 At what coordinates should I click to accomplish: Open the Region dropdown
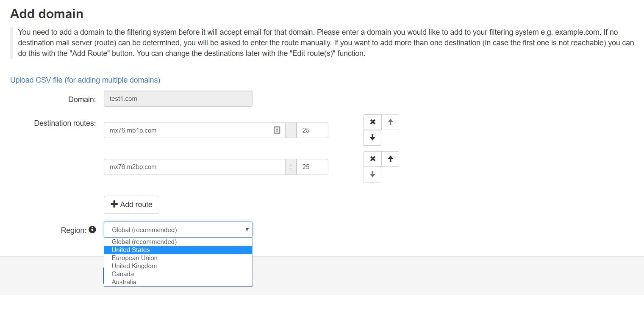pyautogui.click(x=178, y=230)
